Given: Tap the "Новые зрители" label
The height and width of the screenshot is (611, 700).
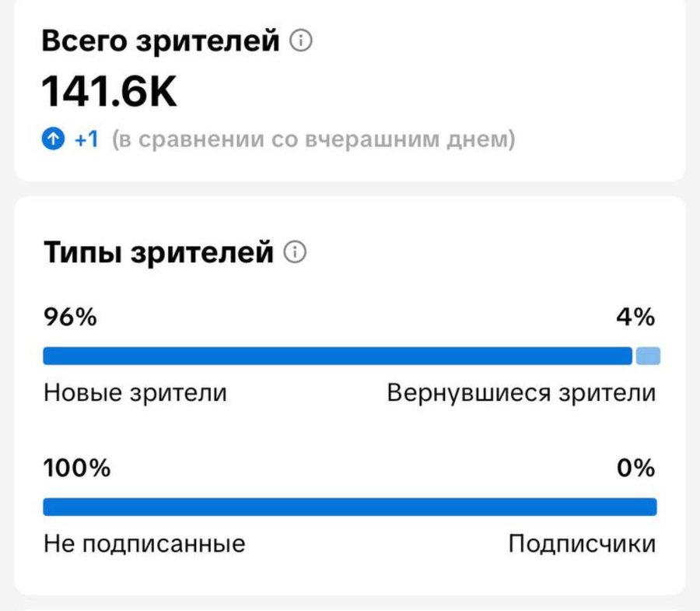Looking at the screenshot, I should (135, 393).
